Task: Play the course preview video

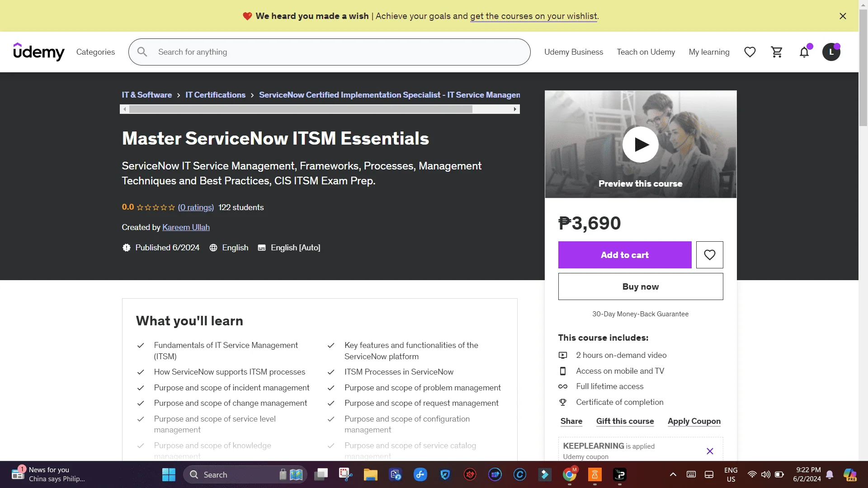Action: 641,145
